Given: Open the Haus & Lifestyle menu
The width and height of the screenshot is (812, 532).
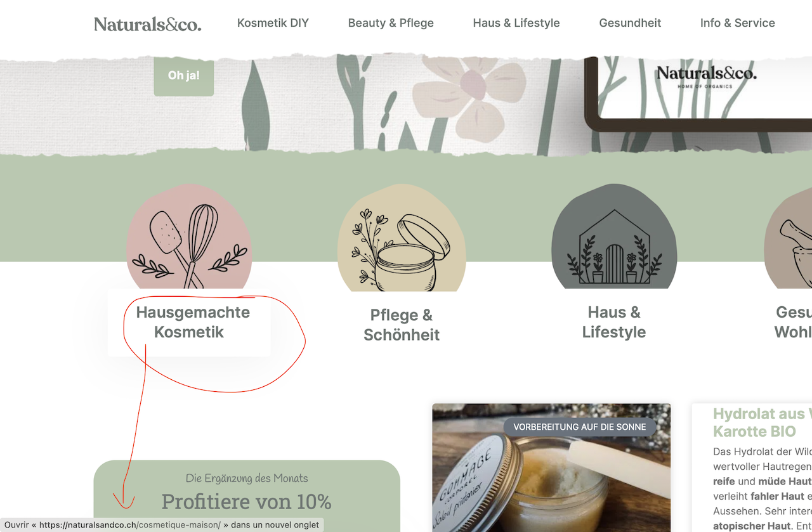Looking at the screenshot, I should pos(516,23).
